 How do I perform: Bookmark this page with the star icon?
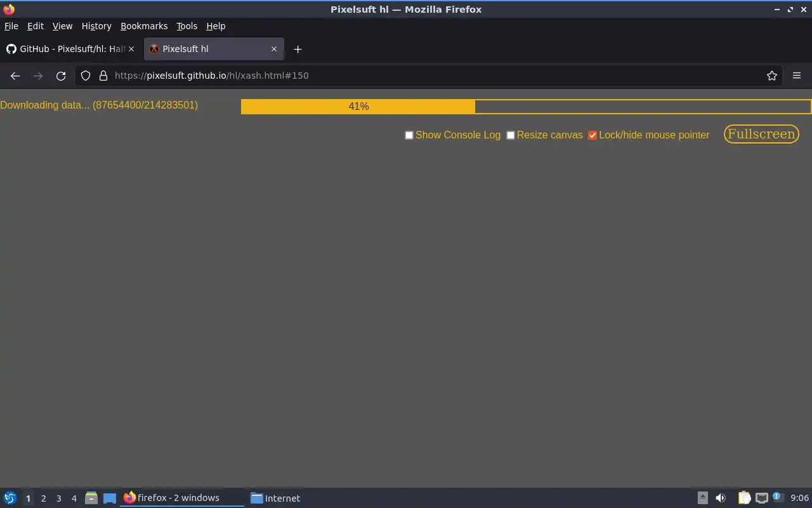(772, 76)
